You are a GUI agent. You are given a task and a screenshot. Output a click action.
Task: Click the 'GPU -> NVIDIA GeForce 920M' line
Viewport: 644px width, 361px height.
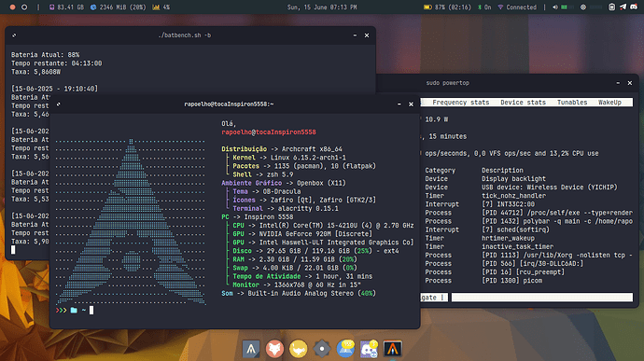click(x=302, y=234)
